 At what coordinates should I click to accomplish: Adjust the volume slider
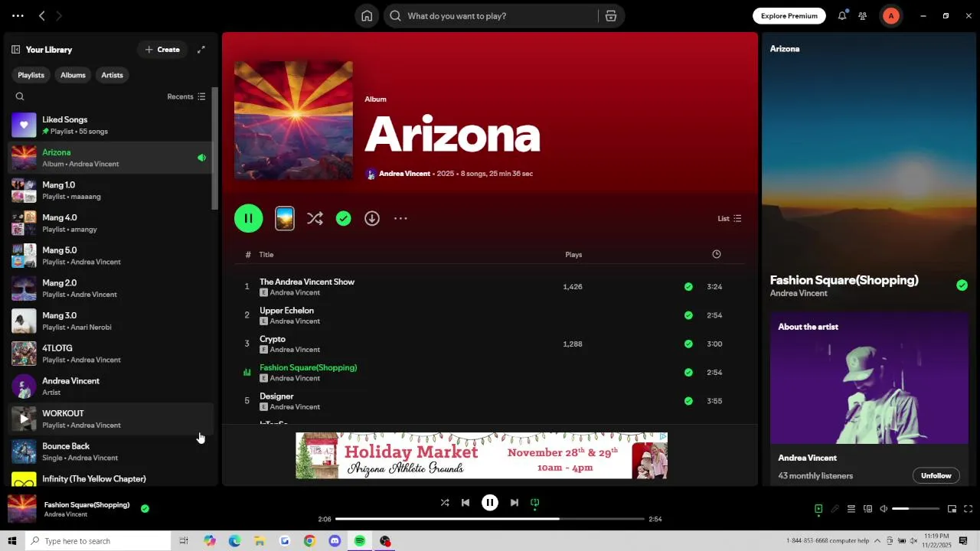[x=916, y=509]
